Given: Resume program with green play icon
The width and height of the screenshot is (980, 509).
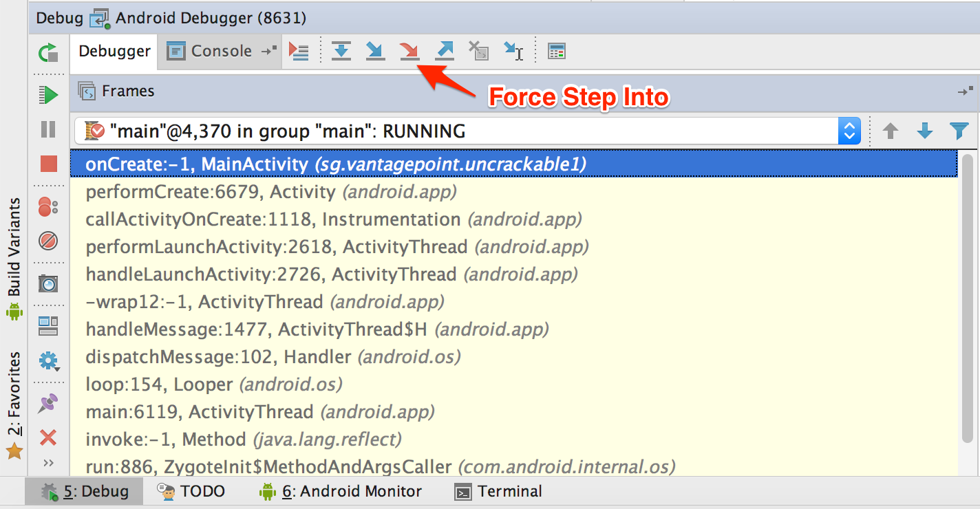Looking at the screenshot, I should 48,94.
